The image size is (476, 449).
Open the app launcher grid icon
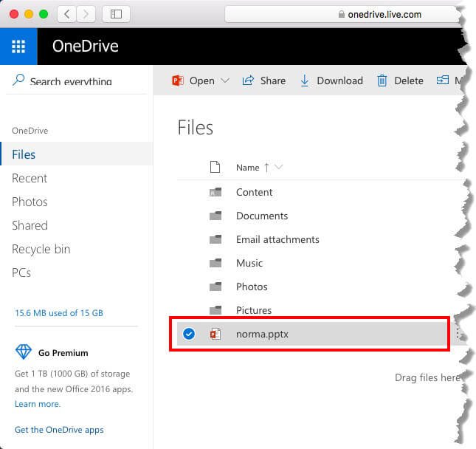coord(18,47)
